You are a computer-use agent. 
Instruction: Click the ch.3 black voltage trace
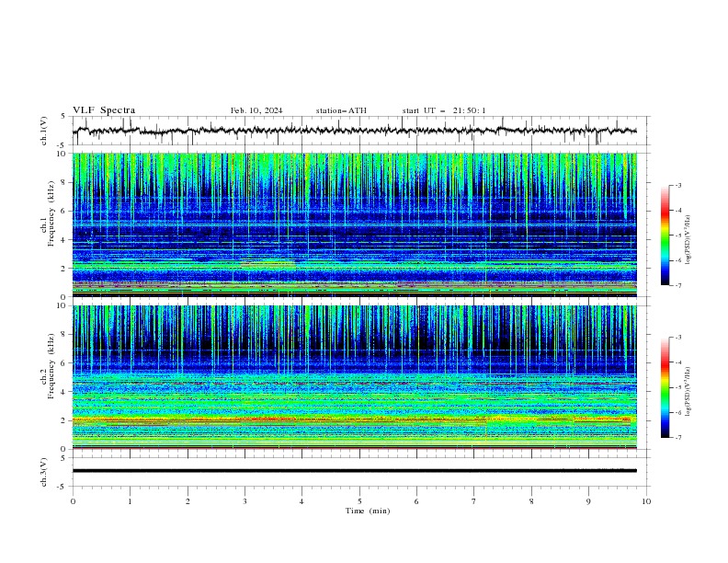(x=354, y=471)
